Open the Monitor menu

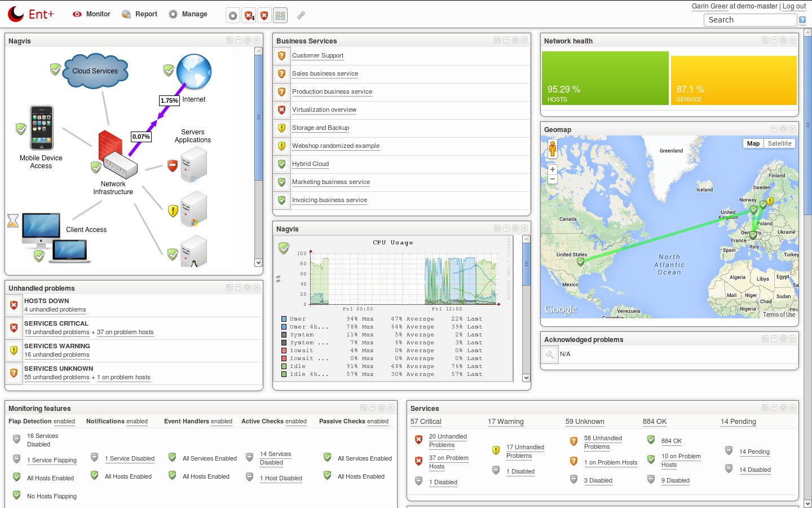91,14
